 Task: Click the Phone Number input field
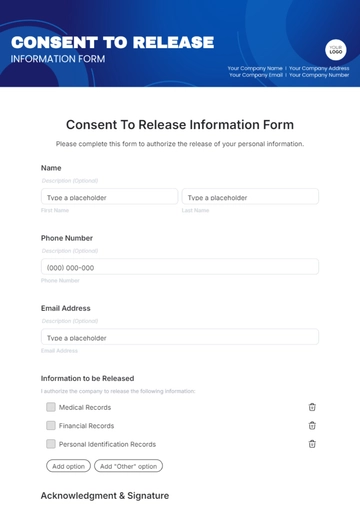(180, 267)
